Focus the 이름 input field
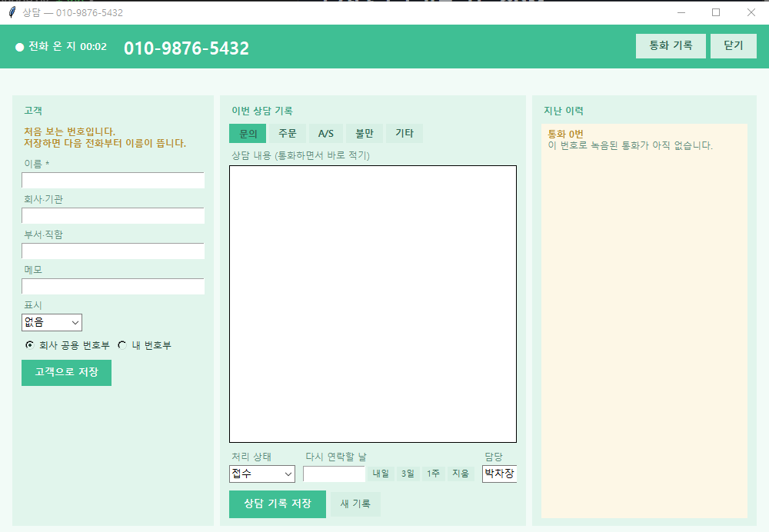The width and height of the screenshot is (769, 532). tap(113, 180)
